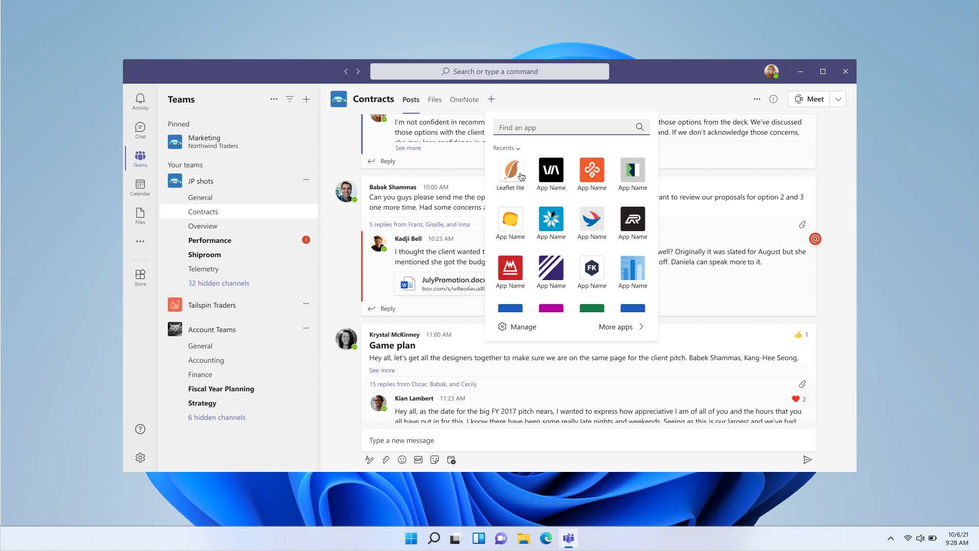Open the Activity feed in the sidebar
The width and height of the screenshot is (979, 551).
[140, 101]
